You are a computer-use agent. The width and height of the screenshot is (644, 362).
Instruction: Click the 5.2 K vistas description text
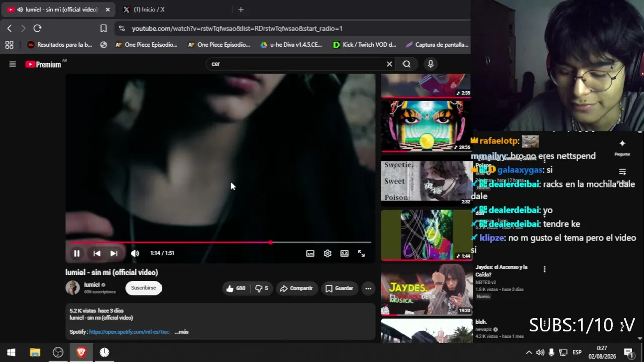click(x=97, y=311)
